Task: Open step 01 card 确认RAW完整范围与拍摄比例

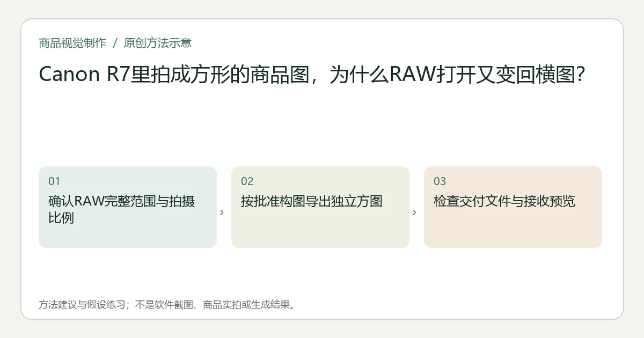Action: tap(128, 207)
